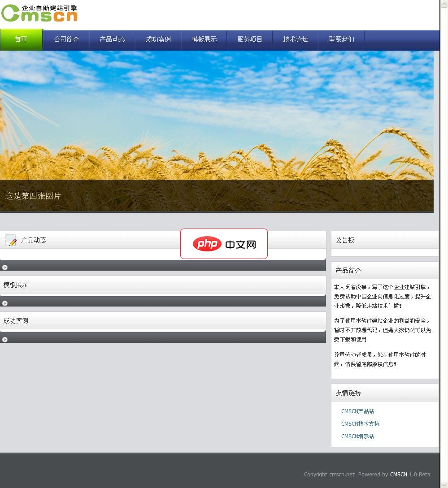Click the notepad pencil icon beside 产品动态

(11, 240)
